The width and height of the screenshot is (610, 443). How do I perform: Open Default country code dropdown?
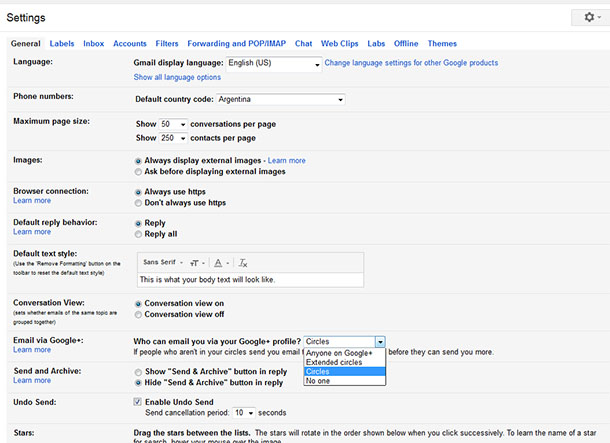tap(280, 100)
